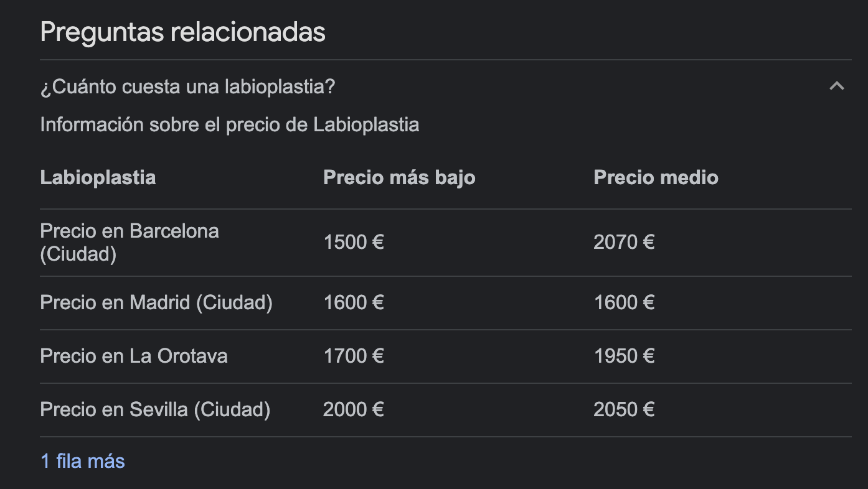
Task: Click Madrid's average price in Precio medio
Action: click(x=624, y=302)
